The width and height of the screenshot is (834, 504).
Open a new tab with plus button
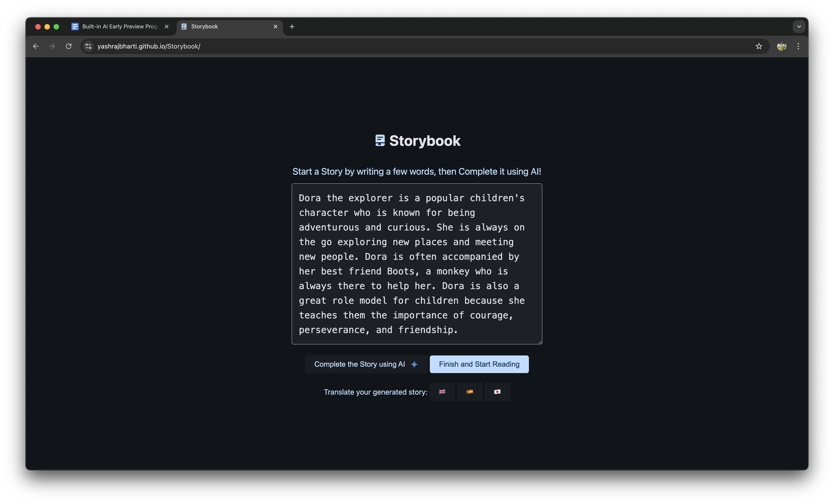pyautogui.click(x=292, y=26)
